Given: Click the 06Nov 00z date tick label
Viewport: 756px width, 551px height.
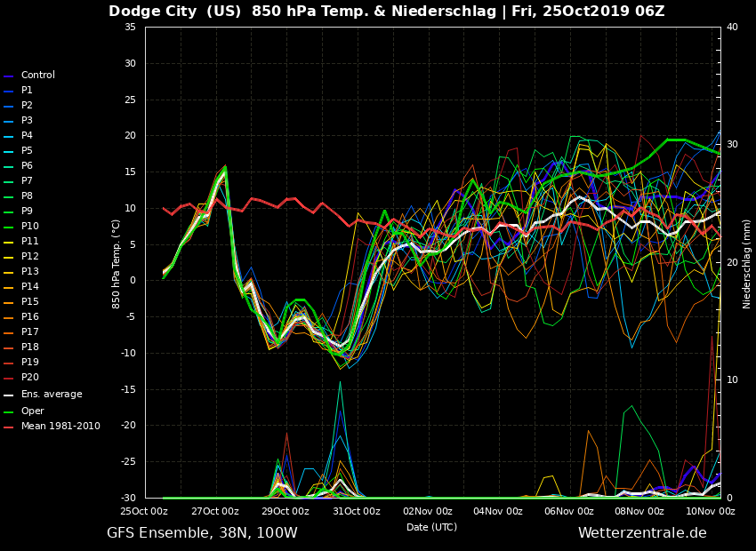Looking at the screenshot, I should [569, 511].
